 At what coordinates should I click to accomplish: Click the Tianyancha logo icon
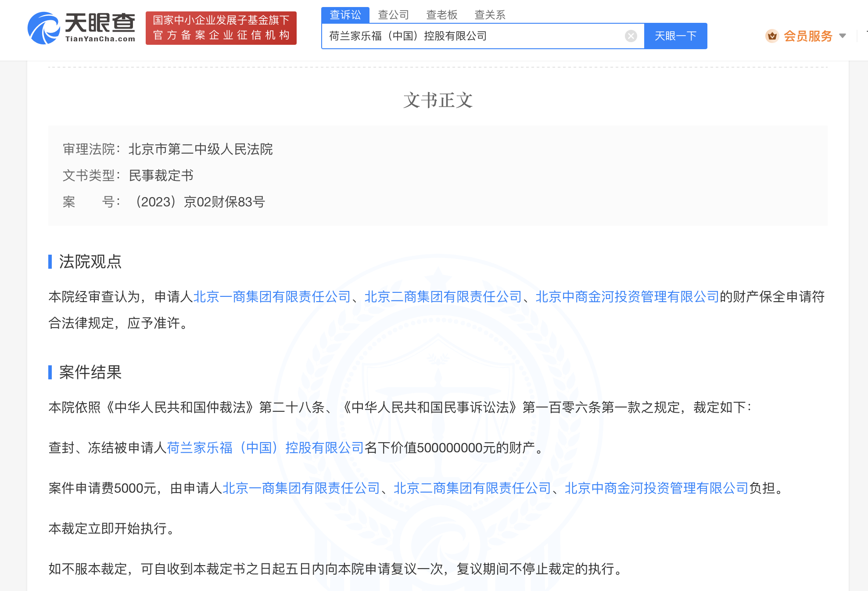pos(43,28)
